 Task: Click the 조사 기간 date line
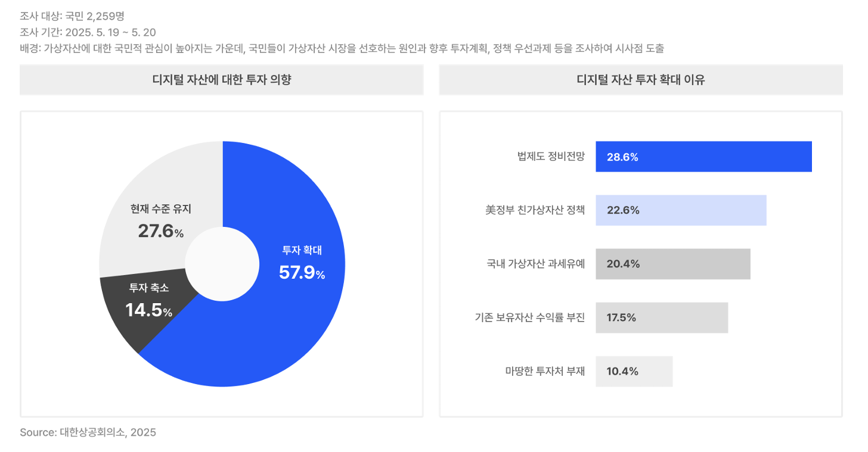[88, 32]
